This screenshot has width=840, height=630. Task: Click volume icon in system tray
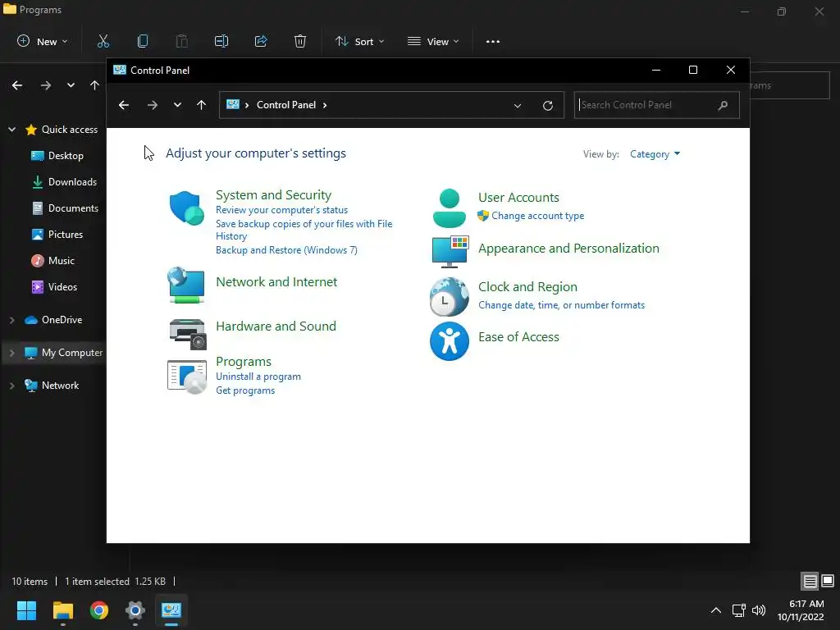click(759, 610)
